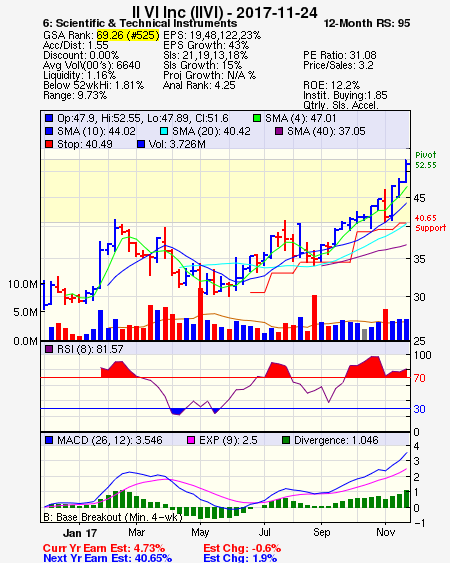This screenshot has height=563, width=450.
Task: Click the Liquidity: 1.16% text
Action: click(79, 75)
